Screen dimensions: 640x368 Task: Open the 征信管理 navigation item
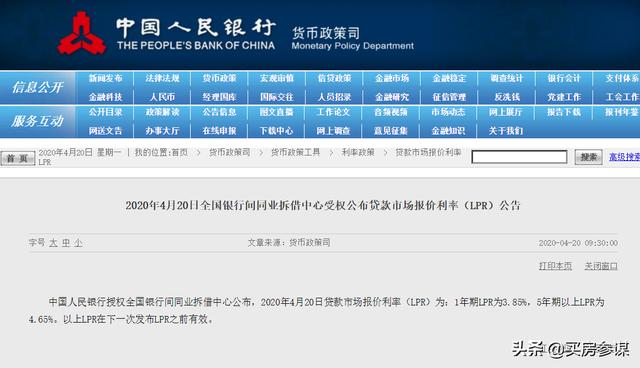pos(449,97)
